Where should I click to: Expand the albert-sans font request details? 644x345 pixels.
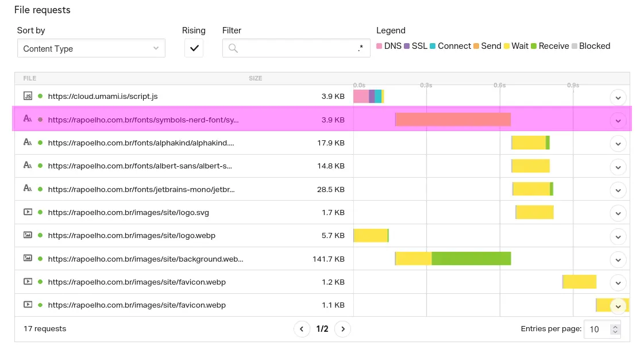(x=618, y=167)
